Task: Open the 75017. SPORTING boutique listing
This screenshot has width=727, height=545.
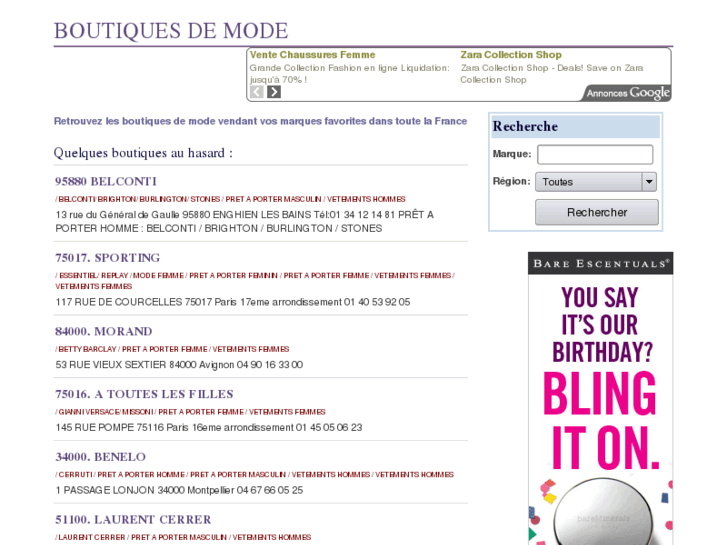Action: [x=108, y=258]
